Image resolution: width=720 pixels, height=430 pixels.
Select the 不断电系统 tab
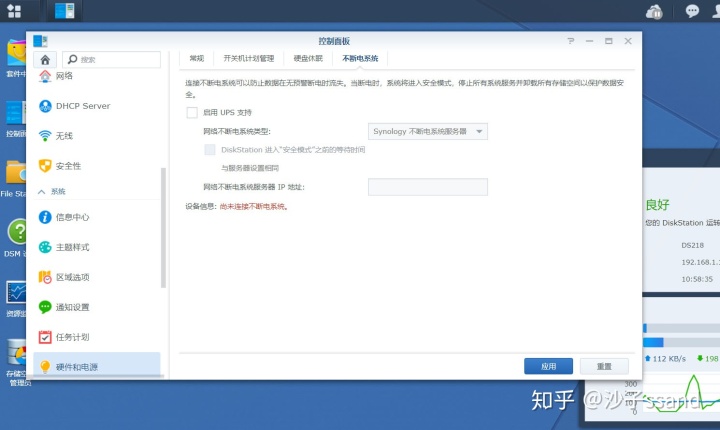(x=360, y=58)
